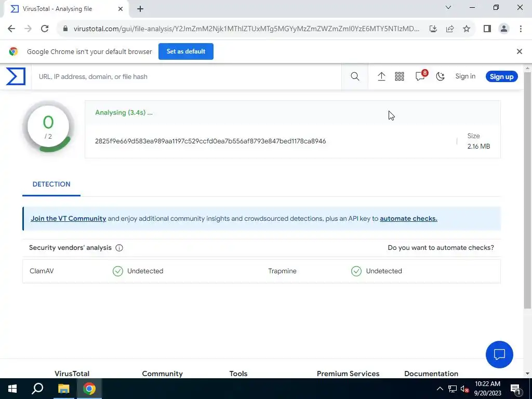The height and width of the screenshot is (399, 532).
Task: Toggle the browser side panel icon
Action: tap(487, 29)
